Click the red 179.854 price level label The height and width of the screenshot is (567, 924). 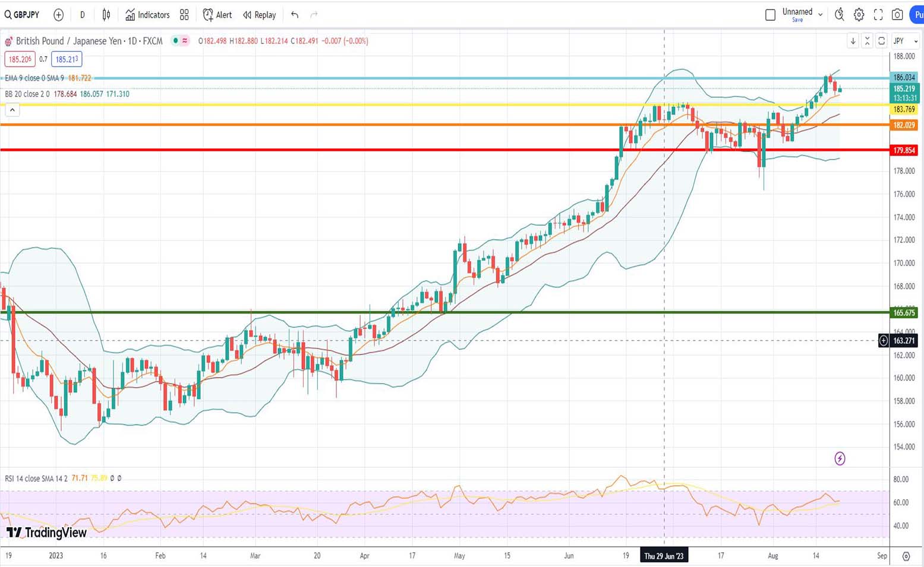point(904,150)
